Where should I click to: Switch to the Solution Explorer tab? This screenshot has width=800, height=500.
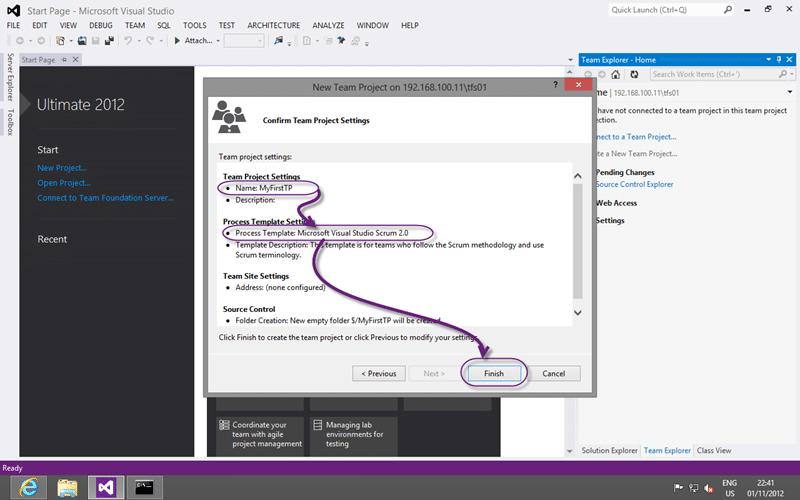pyautogui.click(x=609, y=451)
